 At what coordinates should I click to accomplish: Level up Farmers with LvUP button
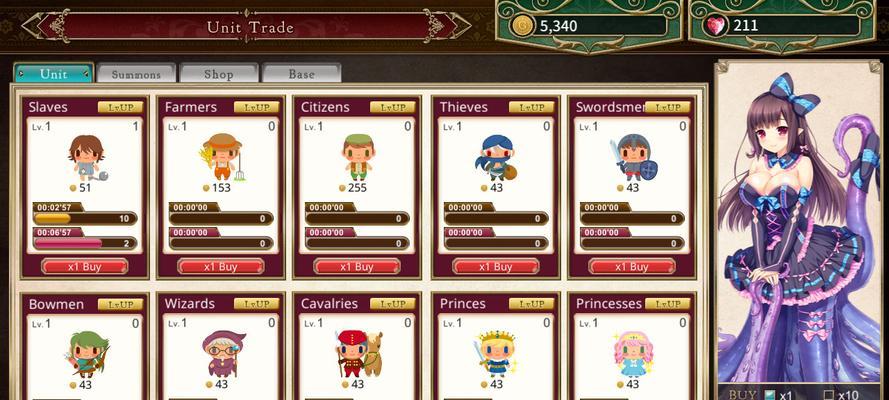256,107
